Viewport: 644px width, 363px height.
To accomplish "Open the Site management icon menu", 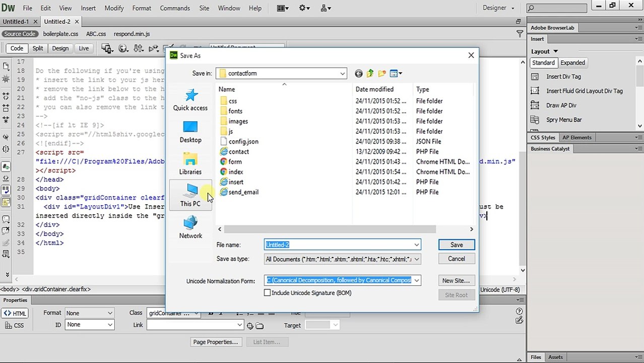I will (x=326, y=8).
